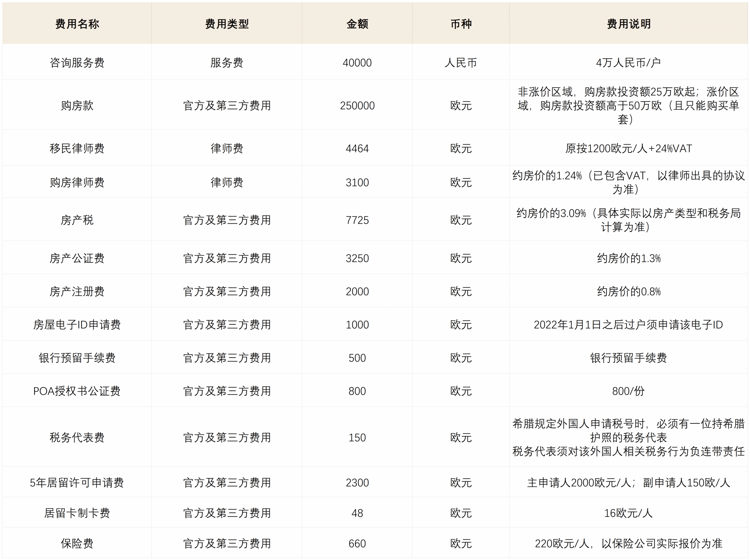Select the 购房律师费 cell

[x=77, y=183]
